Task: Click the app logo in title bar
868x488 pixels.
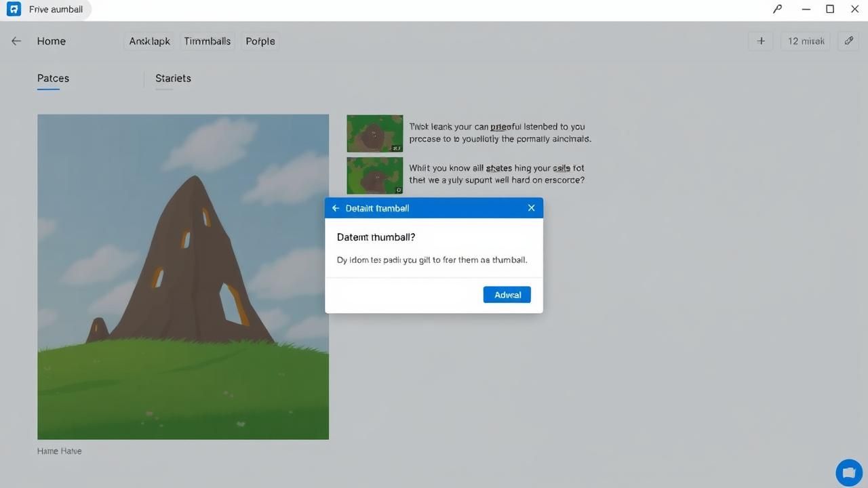Action: coord(14,9)
